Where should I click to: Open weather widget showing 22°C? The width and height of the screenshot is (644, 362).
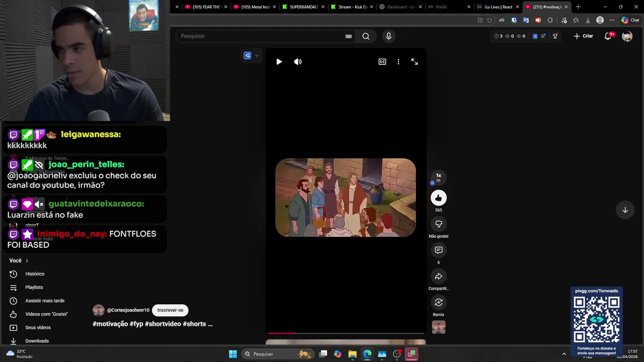tap(20, 354)
